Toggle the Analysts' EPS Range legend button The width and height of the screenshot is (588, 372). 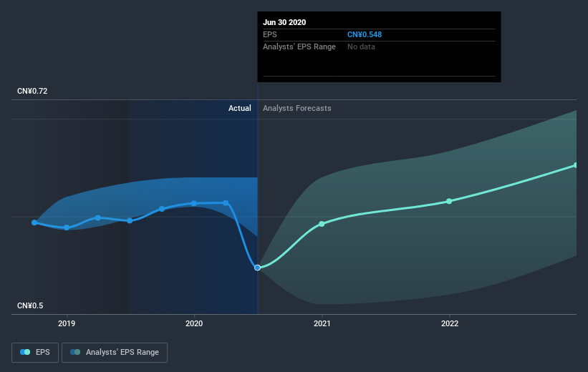click(115, 353)
